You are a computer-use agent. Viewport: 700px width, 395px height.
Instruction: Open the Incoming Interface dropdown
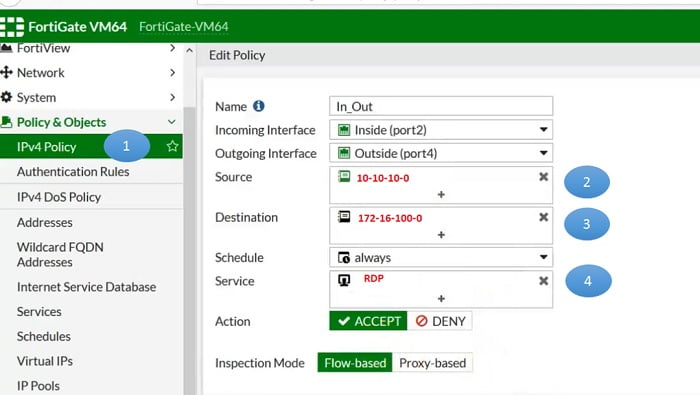point(441,130)
